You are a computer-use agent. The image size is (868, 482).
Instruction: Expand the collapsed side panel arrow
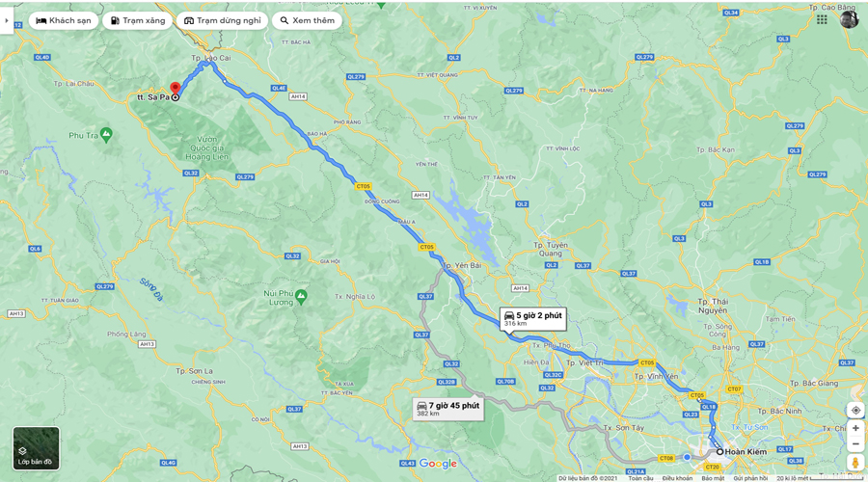[7, 20]
